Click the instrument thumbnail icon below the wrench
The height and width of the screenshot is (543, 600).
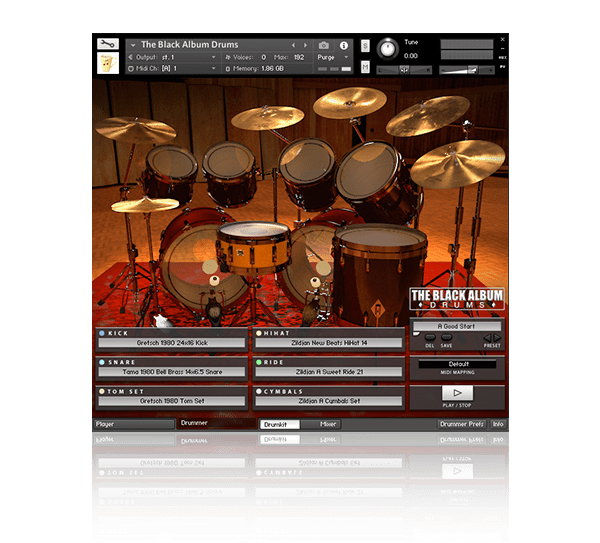click(x=107, y=63)
